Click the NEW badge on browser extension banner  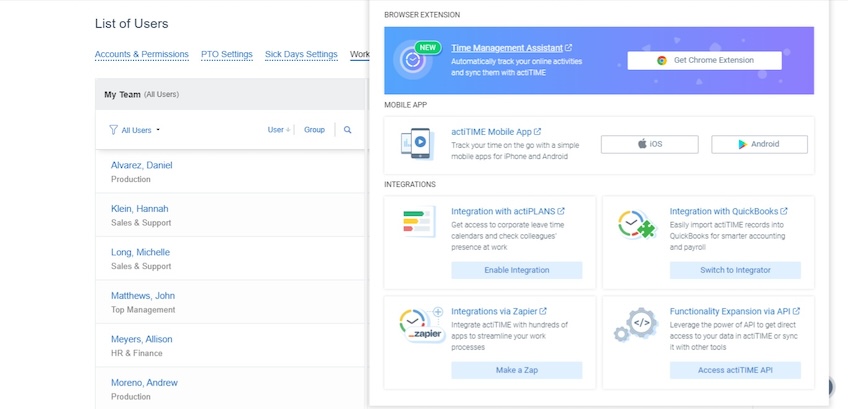coord(427,48)
